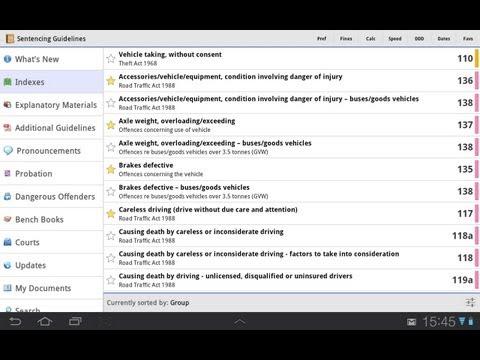Open the Probation section
This screenshot has height=360, width=480.
tap(51, 174)
